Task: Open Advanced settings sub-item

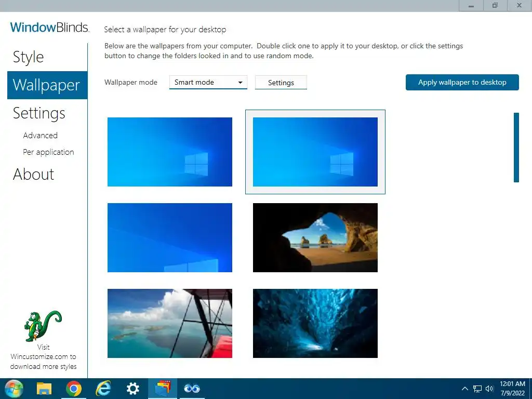Action: pos(41,136)
